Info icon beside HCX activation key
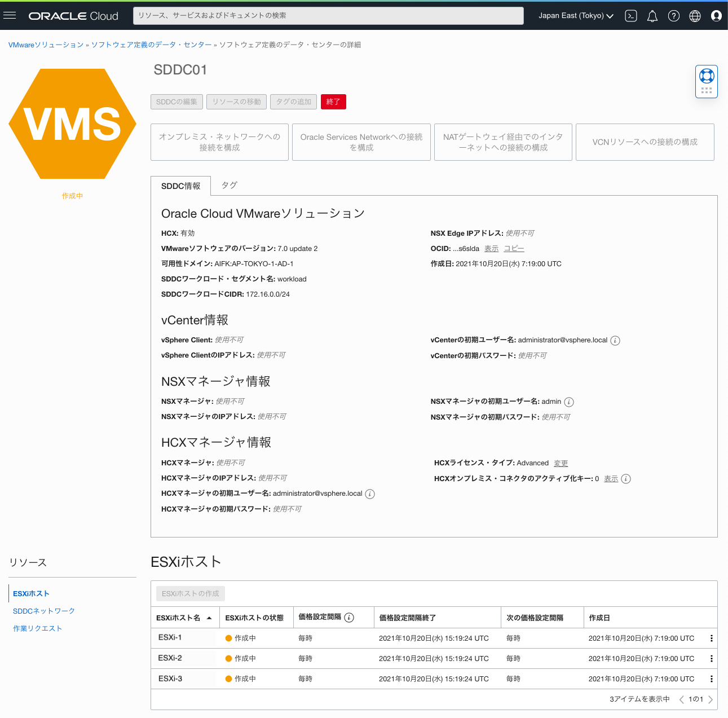 click(x=626, y=479)
